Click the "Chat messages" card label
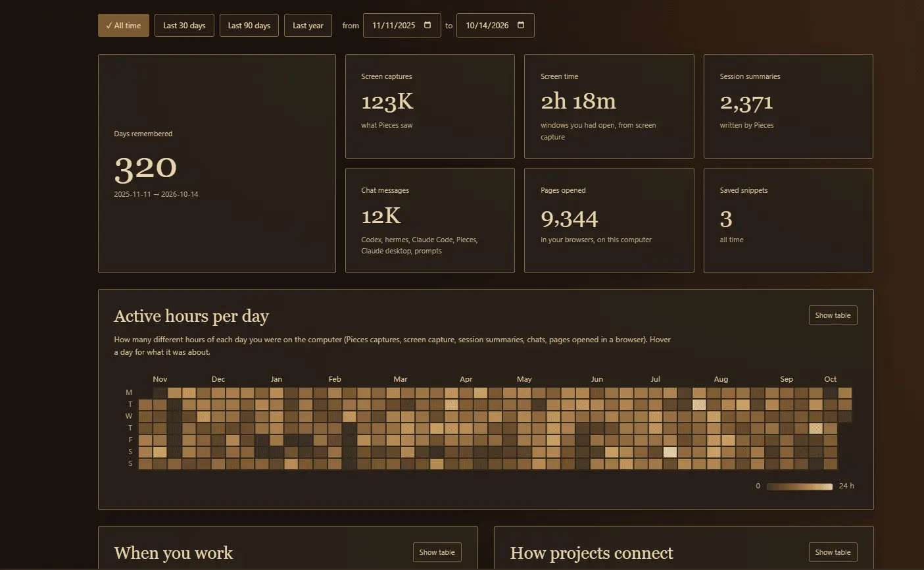Screen dimensions: 924x570 tap(385, 190)
